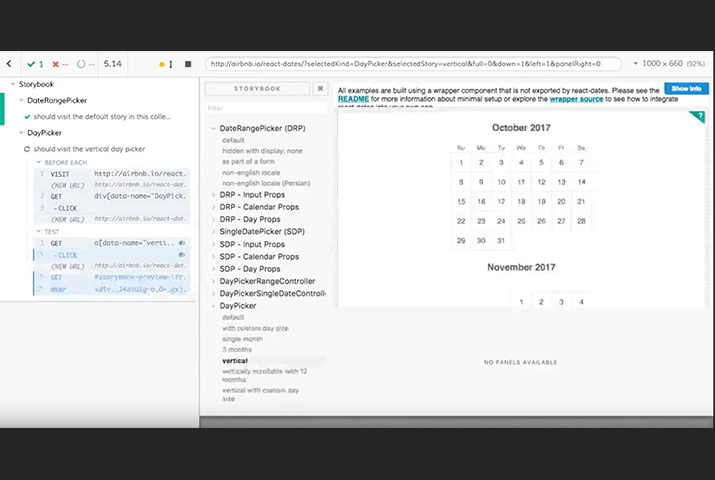This screenshot has width=715, height=480.
Task: Click the red failed tests X counter
Action: [x=60, y=63]
